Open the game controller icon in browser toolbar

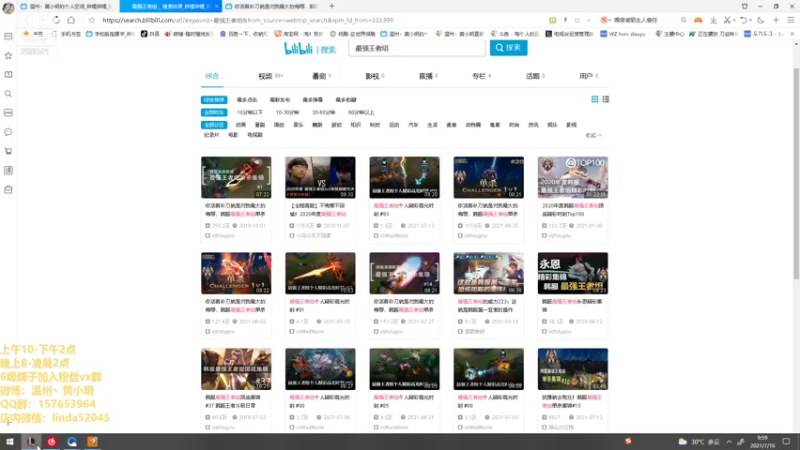click(697, 20)
